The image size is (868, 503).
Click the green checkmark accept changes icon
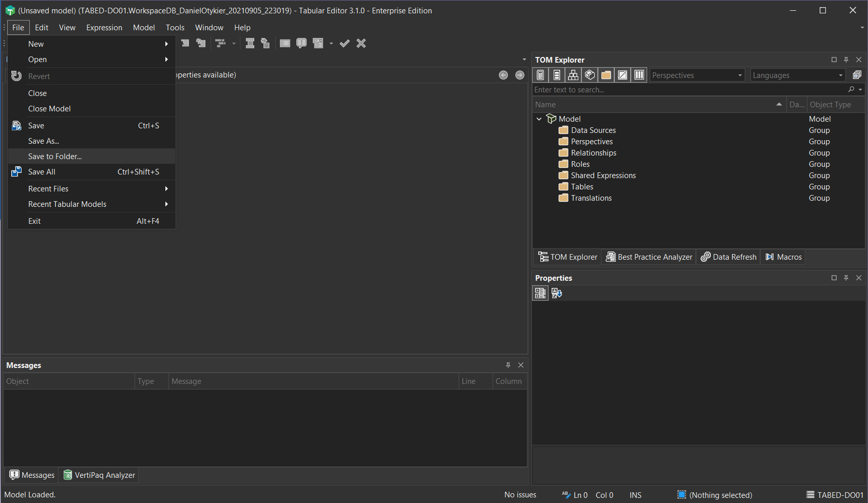(x=345, y=44)
